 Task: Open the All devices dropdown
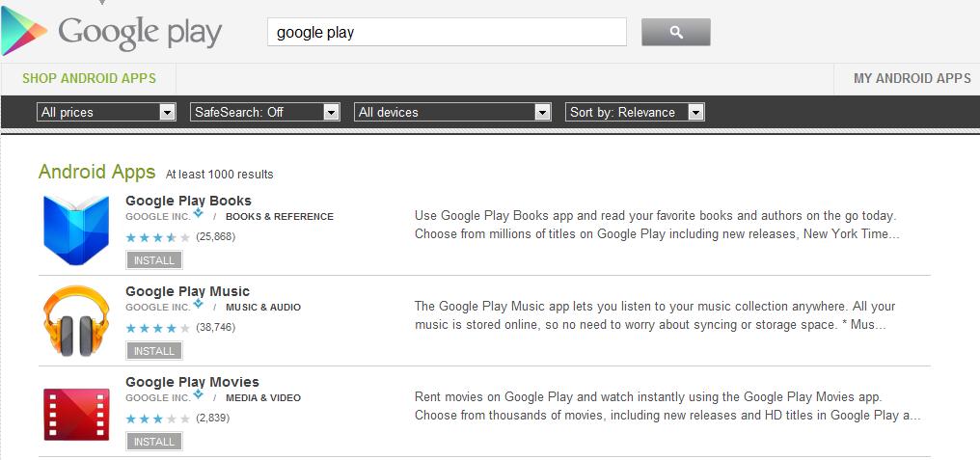452,112
